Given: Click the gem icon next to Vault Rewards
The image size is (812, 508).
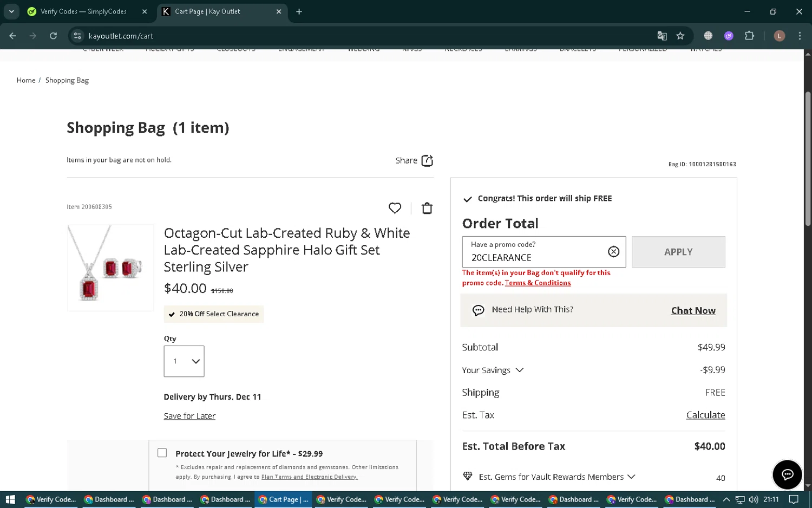Looking at the screenshot, I should point(468,476).
